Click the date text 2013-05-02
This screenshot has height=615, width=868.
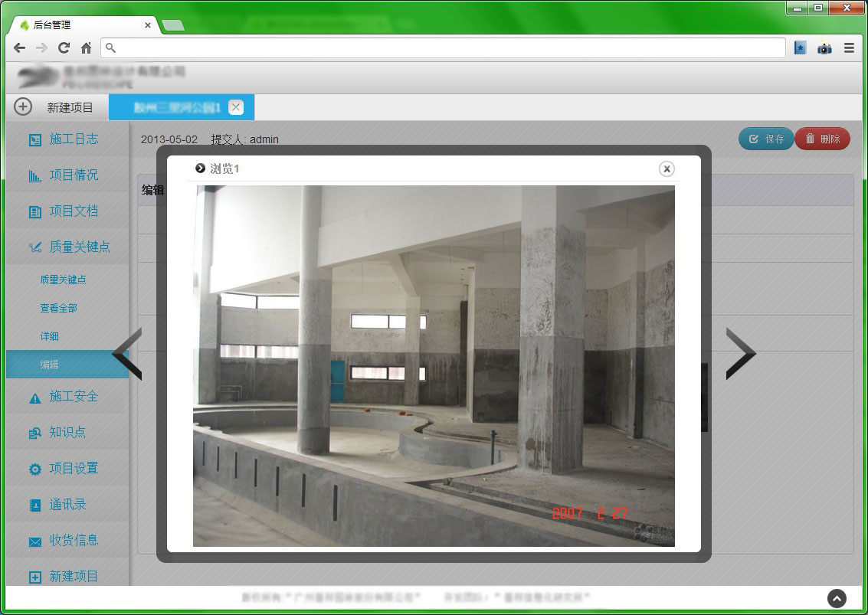coord(169,139)
